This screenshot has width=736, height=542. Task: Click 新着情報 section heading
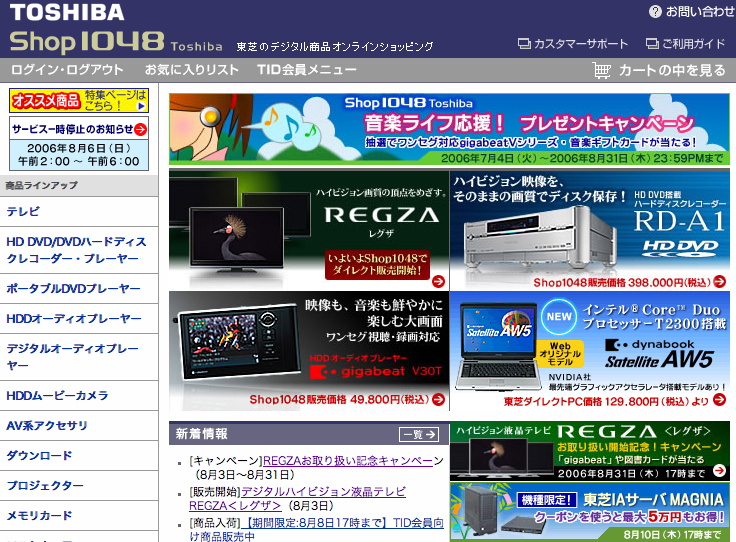202,434
